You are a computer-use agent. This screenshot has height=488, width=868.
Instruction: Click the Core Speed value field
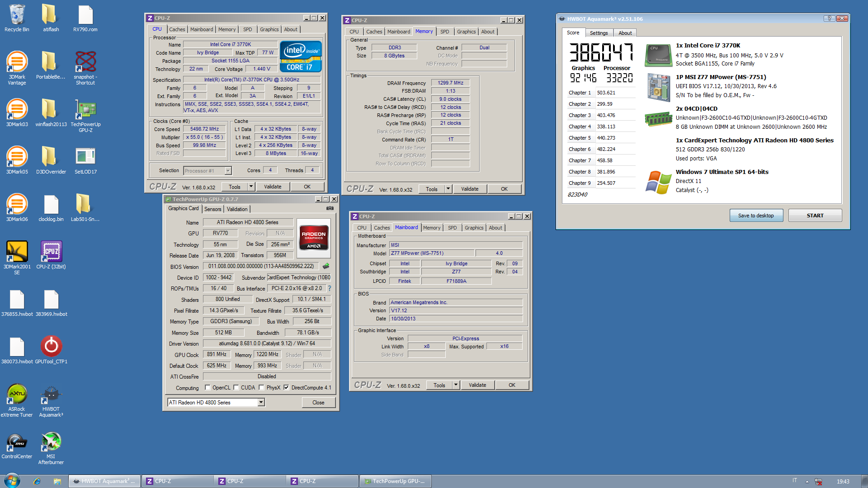[204, 129]
